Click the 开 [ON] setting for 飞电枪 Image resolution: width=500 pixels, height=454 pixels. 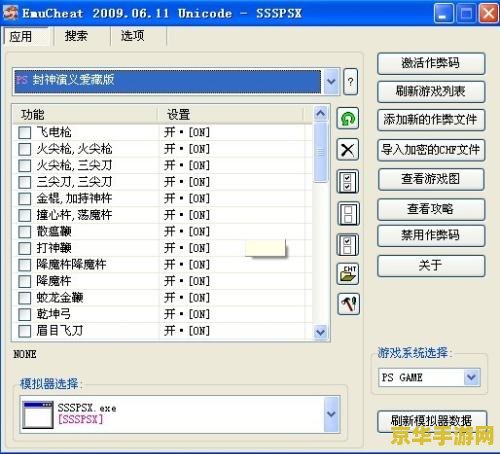click(187, 132)
